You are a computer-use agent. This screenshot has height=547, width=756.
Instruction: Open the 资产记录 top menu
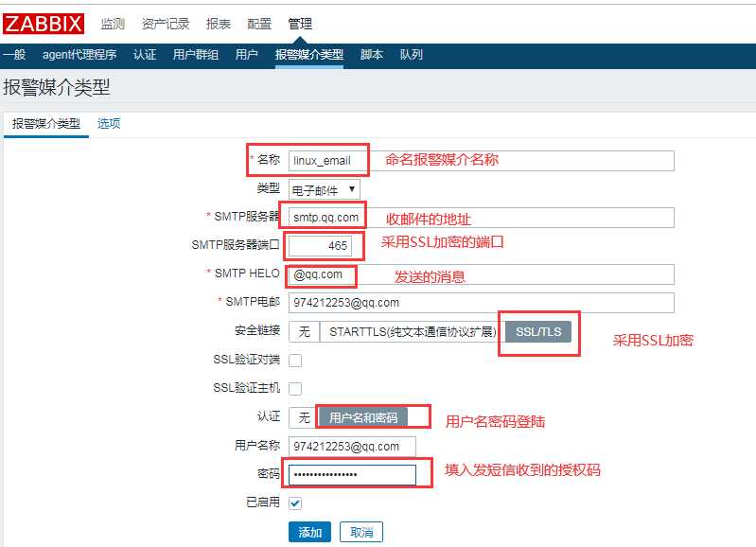(166, 24)
